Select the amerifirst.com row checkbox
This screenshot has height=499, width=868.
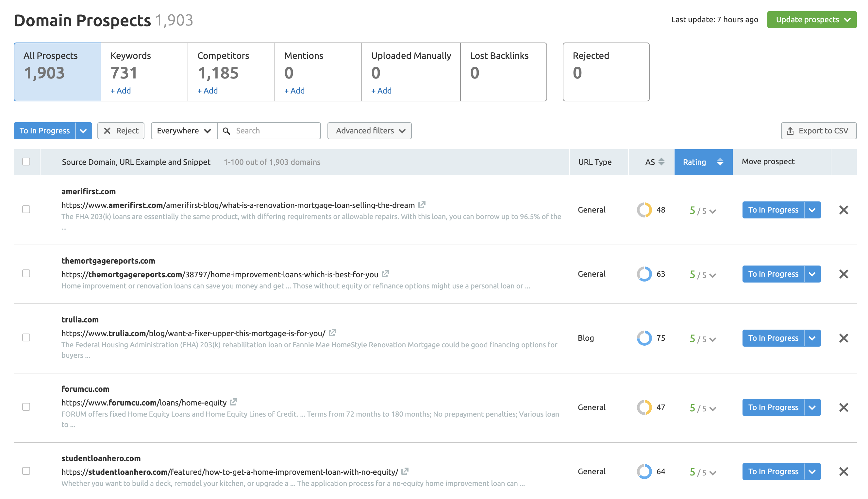tap(26, 209)
